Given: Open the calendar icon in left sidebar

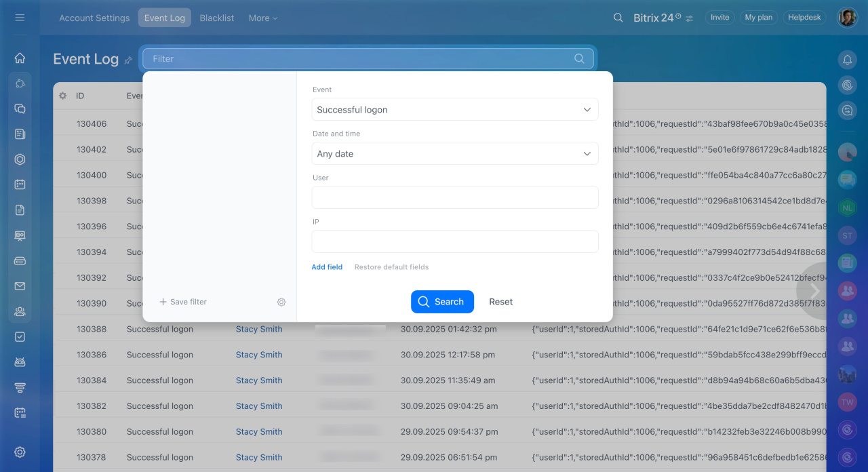Looking at the screenshot, I should (x=20, y=184).
